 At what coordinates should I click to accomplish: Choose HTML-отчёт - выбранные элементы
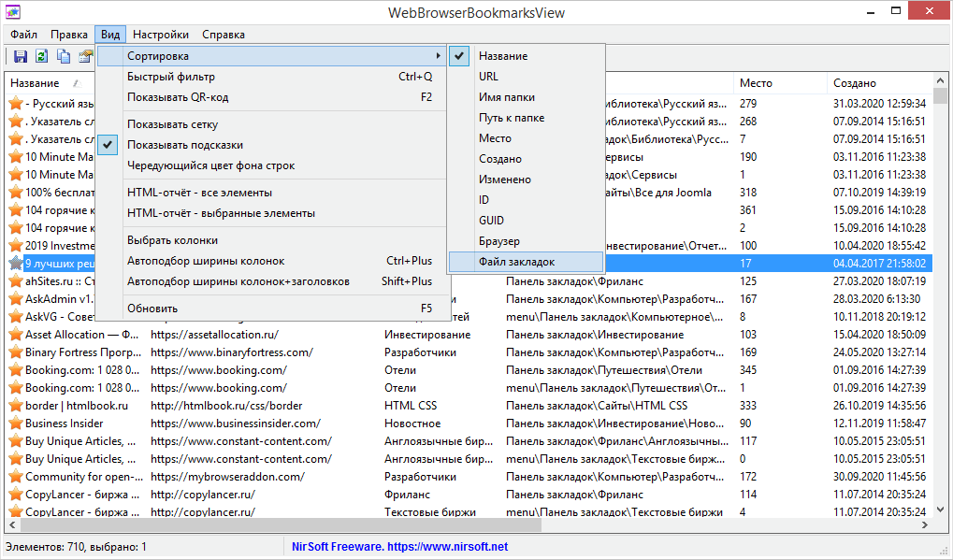click(272, 213)
